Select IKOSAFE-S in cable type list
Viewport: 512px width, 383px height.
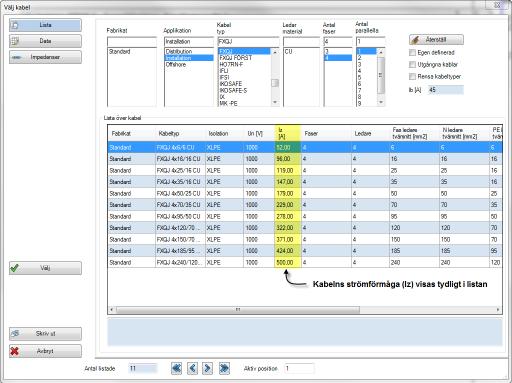244,90
